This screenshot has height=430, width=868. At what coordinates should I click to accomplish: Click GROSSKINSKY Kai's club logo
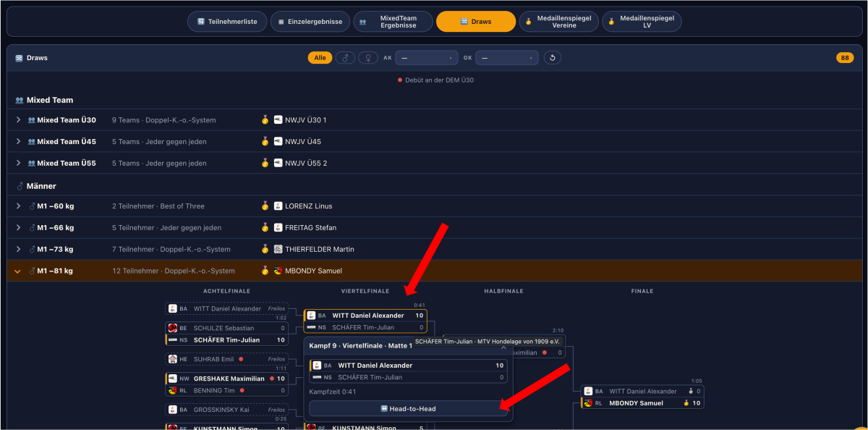point(173,410)
